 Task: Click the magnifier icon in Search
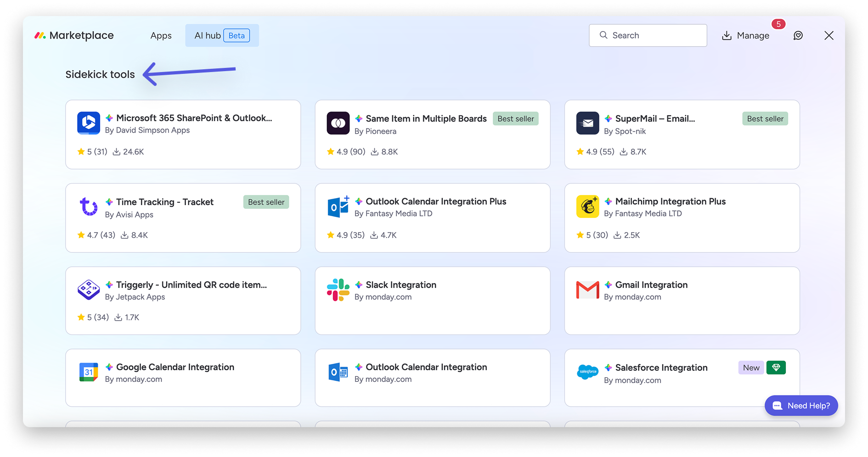(603, 35)
